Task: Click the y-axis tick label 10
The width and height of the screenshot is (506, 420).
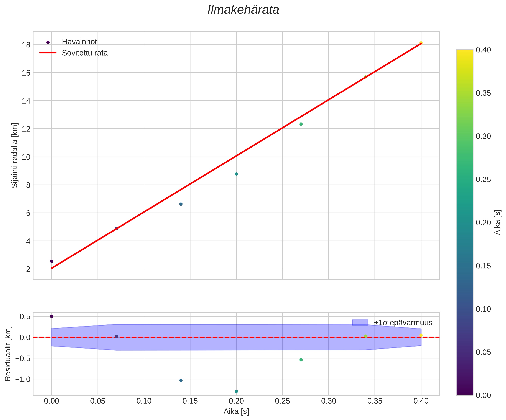Action: tap(26, 157)
